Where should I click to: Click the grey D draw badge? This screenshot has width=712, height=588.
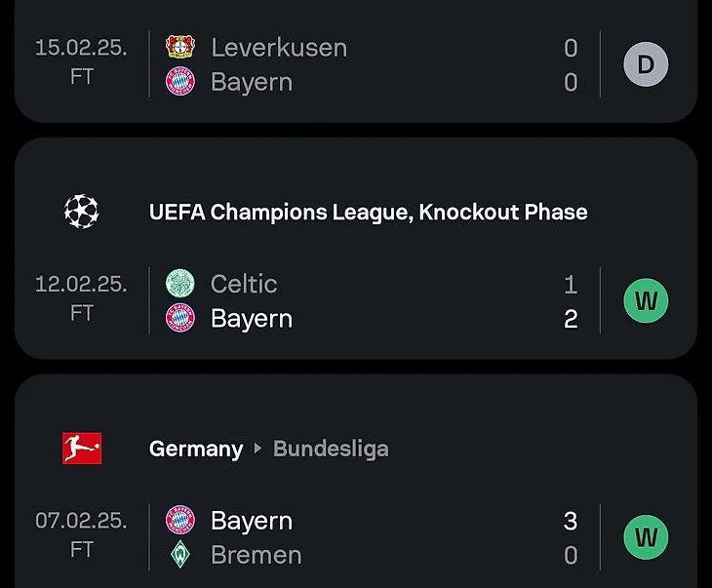coord(646,65)
